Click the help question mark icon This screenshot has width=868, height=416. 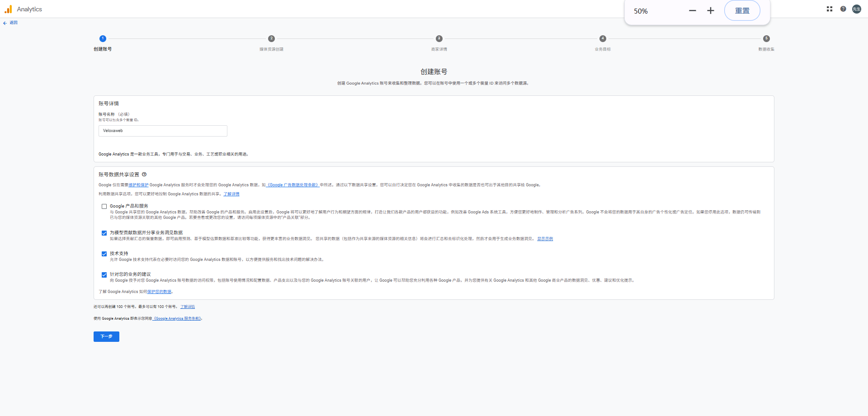[843, 9]
